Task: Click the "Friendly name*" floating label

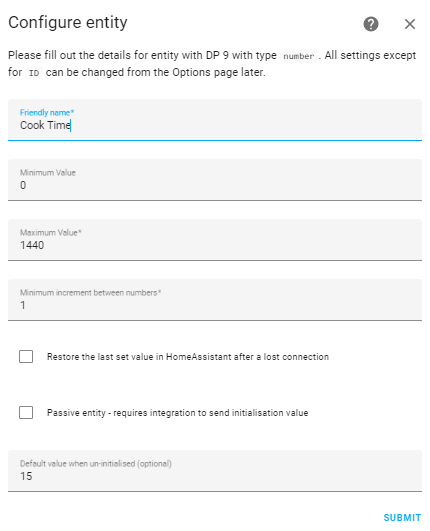Action: tap(47, 112)
